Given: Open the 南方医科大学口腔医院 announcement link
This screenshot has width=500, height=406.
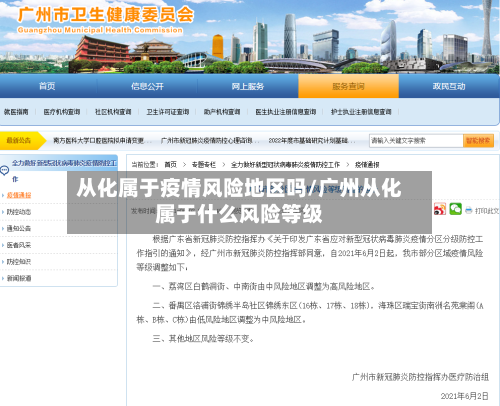Looking at the screenshot, I should (x=102, y=141).
